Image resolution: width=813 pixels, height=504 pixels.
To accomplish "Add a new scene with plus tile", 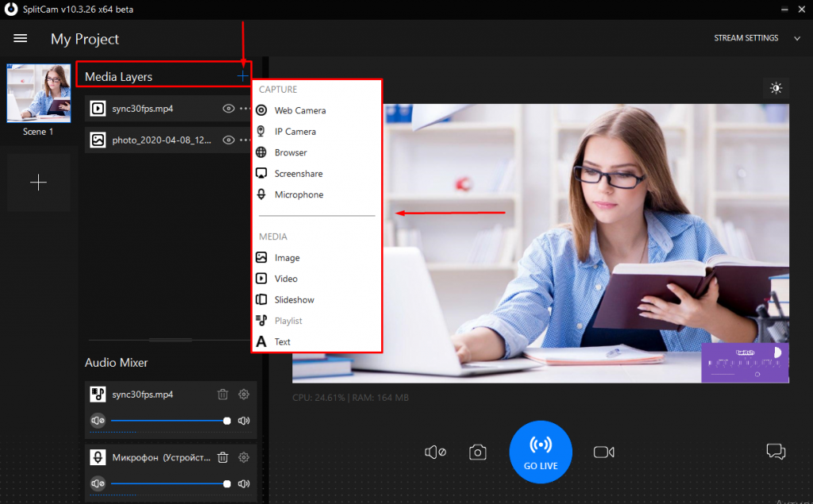I will tap(38, 183).
